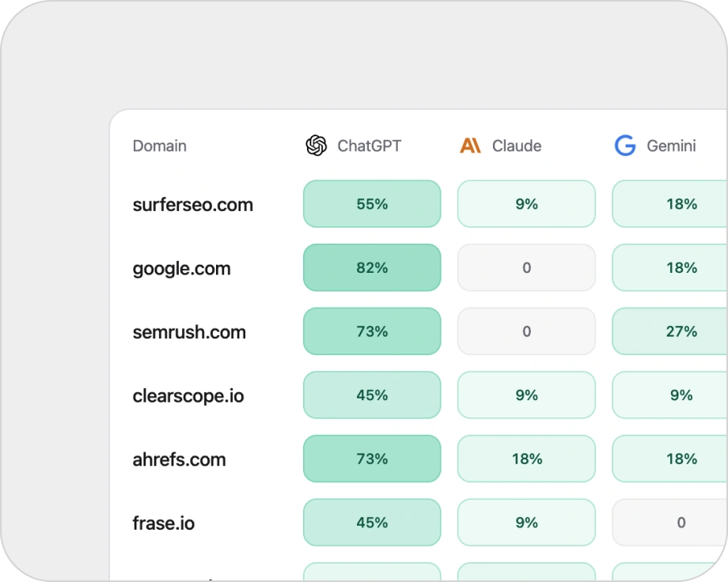Click the ChatGPT logo icon
This screenshot has height=582, width=728.
tap(317, 145)
